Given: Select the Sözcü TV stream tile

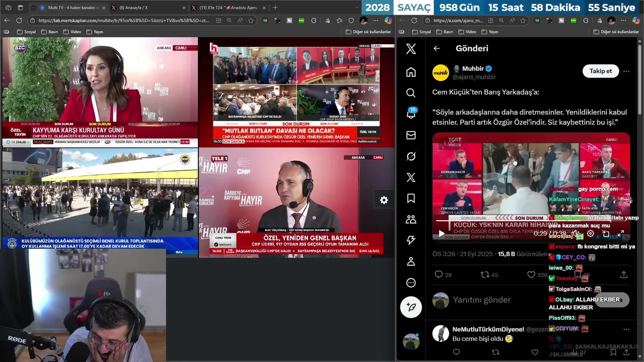Looking at the screenshot, I should click(100, 92).
